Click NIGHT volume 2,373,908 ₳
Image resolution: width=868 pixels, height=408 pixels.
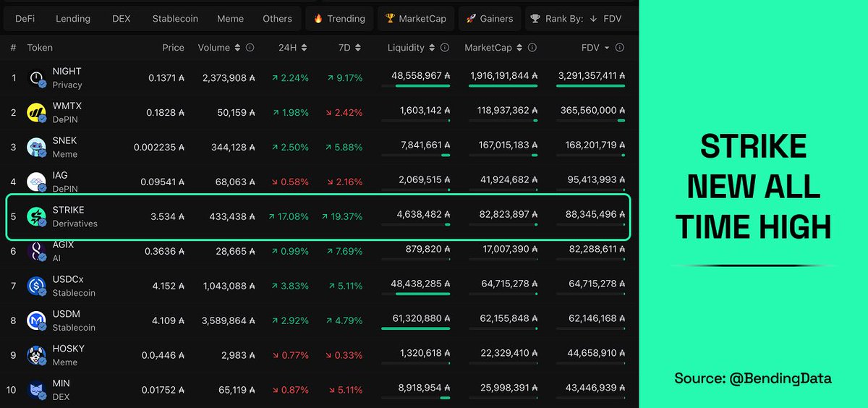[x=229, y=77]
